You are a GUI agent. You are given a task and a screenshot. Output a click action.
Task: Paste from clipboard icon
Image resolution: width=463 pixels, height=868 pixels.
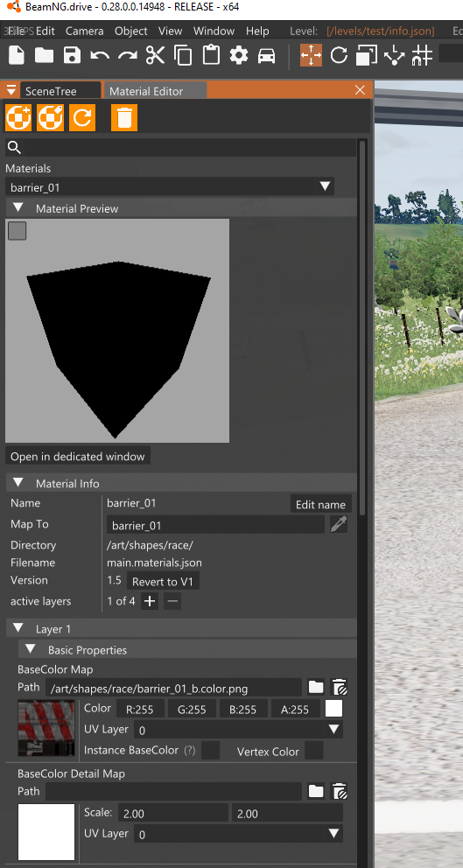(211, 55)
